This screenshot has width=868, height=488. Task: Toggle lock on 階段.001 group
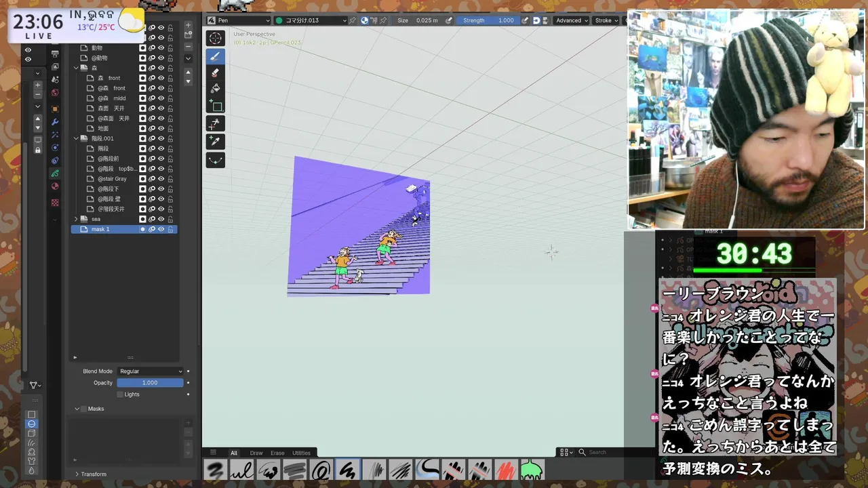170,138
